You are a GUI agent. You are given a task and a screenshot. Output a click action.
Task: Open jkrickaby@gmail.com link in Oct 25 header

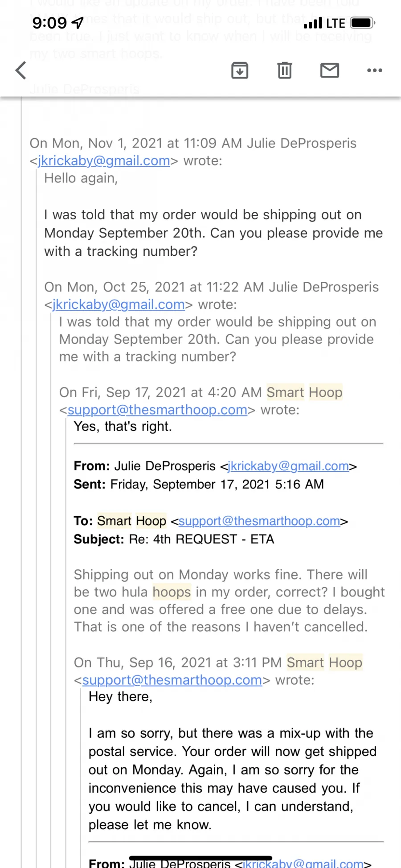(x=119, y=304)
